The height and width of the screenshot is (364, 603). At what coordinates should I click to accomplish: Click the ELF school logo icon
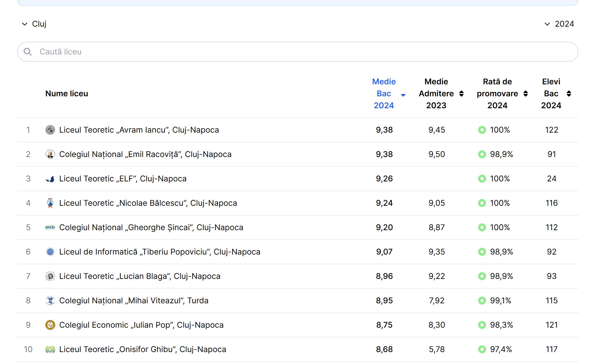[50, 179]
